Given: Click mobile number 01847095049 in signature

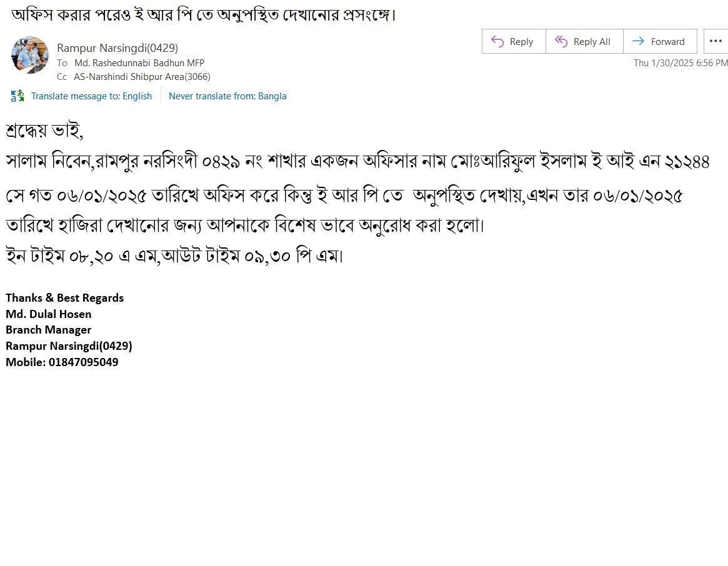Looking at the screenshot, I should (84, 362).
